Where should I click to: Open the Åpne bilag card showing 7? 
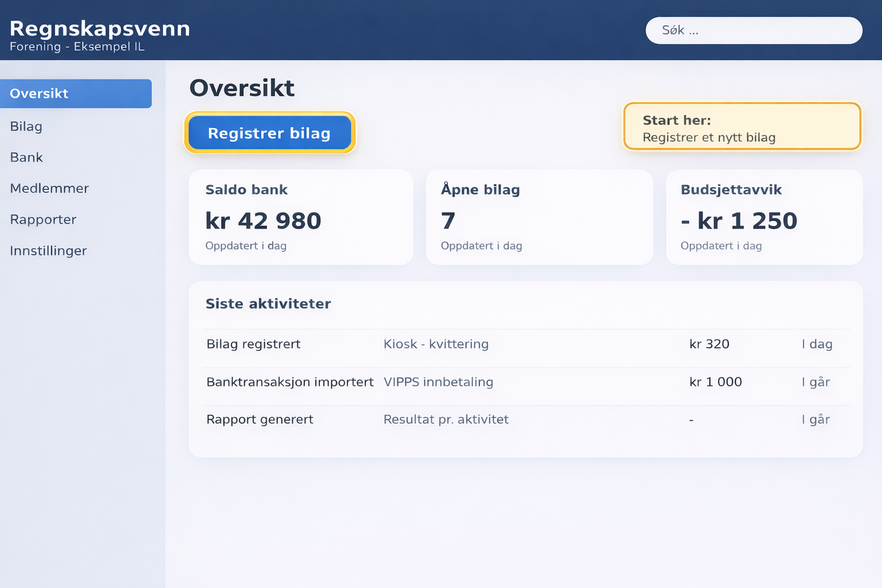pyautogui.click(x=539, y=217)
